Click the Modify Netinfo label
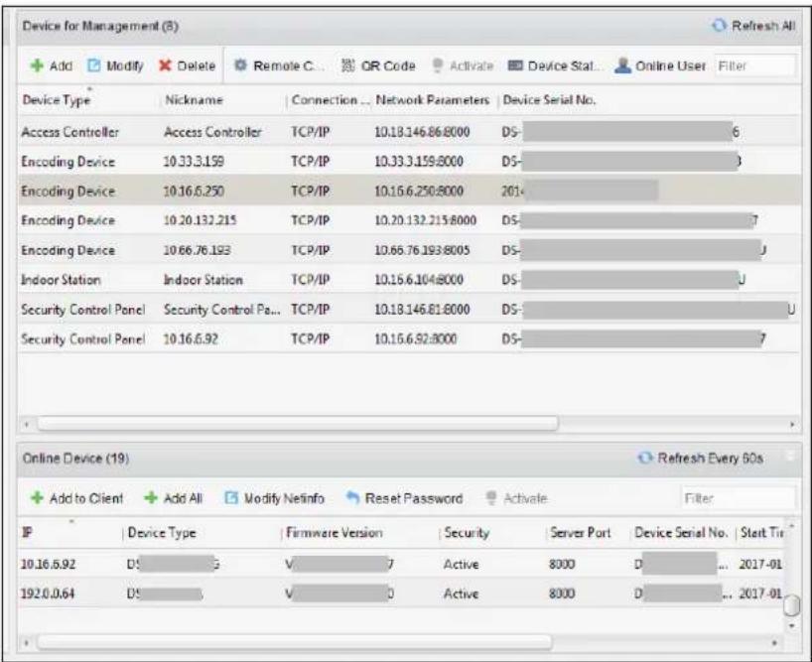812x662 pixels. pyautogui.click(x=284, y=498)
